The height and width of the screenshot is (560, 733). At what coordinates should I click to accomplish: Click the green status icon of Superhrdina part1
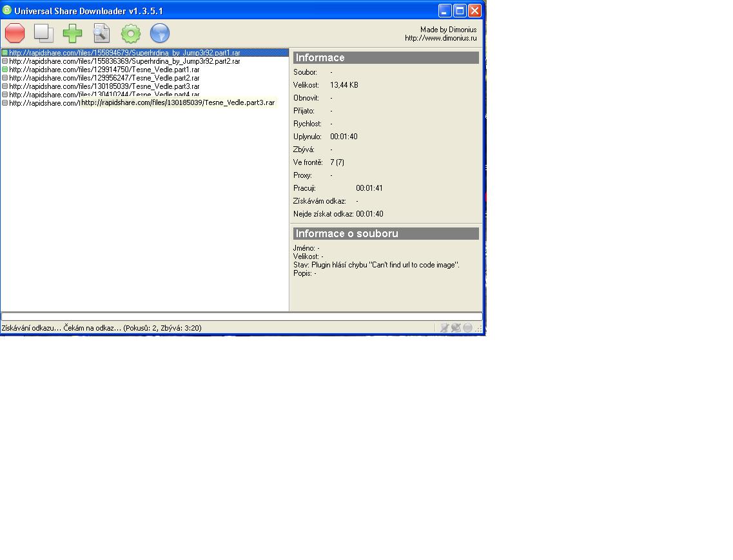pyautogui.click(x=5, y=53)
